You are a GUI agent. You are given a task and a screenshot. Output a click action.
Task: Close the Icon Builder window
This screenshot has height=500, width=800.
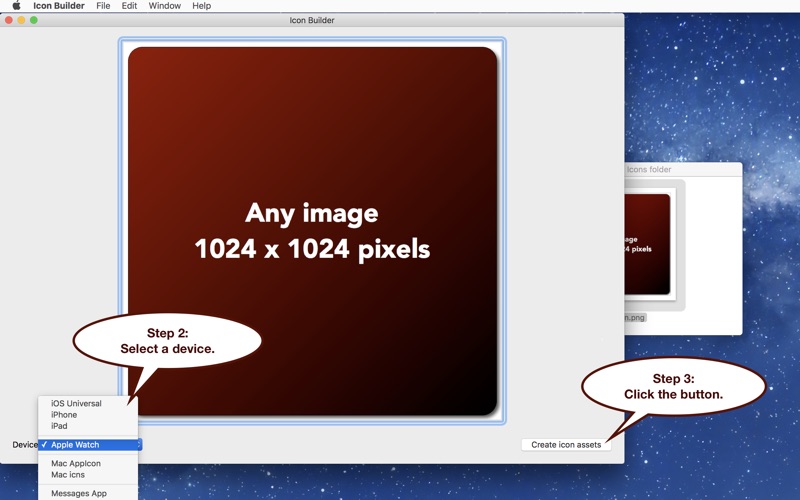9,20
